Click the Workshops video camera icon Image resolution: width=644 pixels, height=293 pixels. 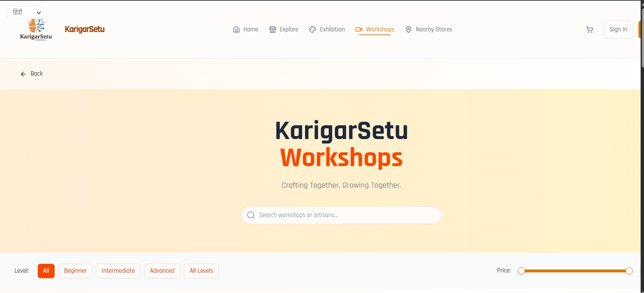(x=359, y=29)
